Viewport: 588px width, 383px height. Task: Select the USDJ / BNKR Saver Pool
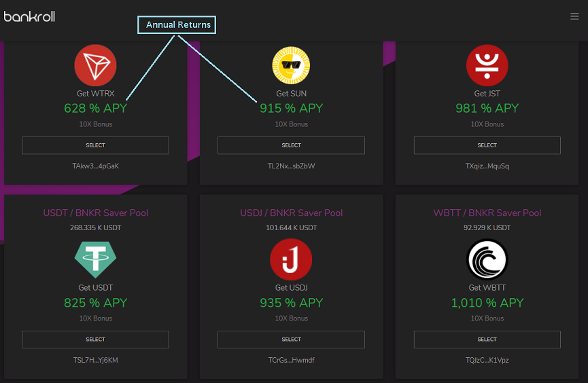click(291, 340)
